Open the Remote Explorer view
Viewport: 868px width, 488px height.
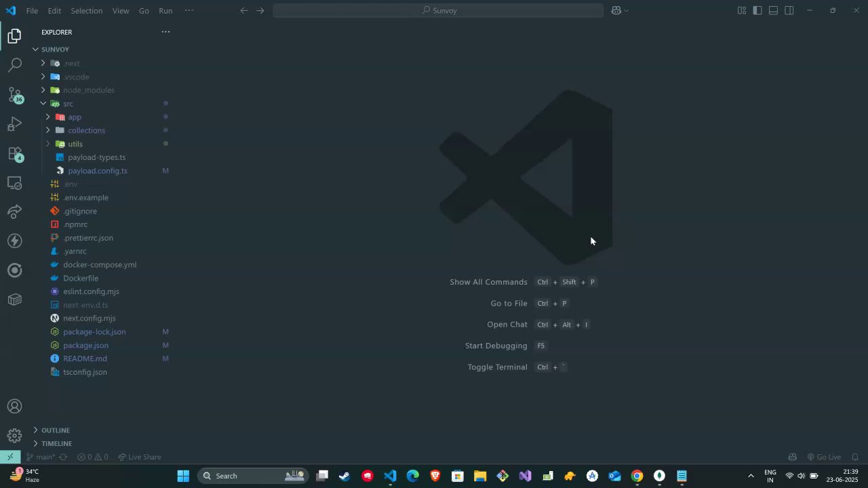point(14,183)
